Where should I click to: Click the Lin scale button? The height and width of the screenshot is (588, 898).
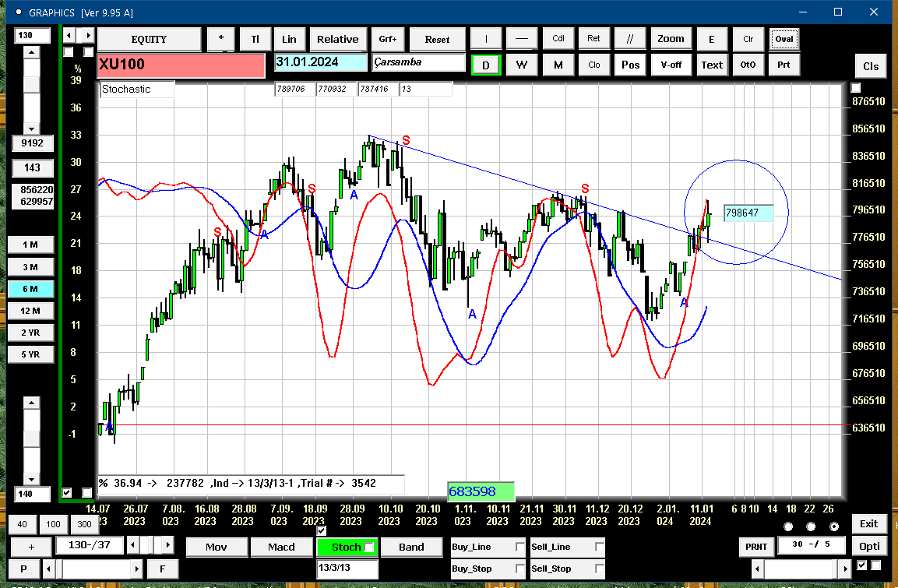[x=289, y=40]
